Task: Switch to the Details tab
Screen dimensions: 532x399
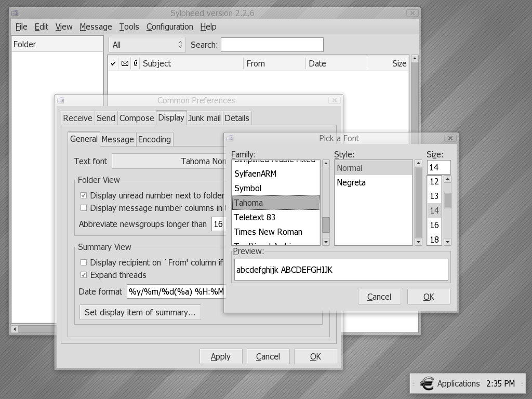Action: click(x=237, y=118)
